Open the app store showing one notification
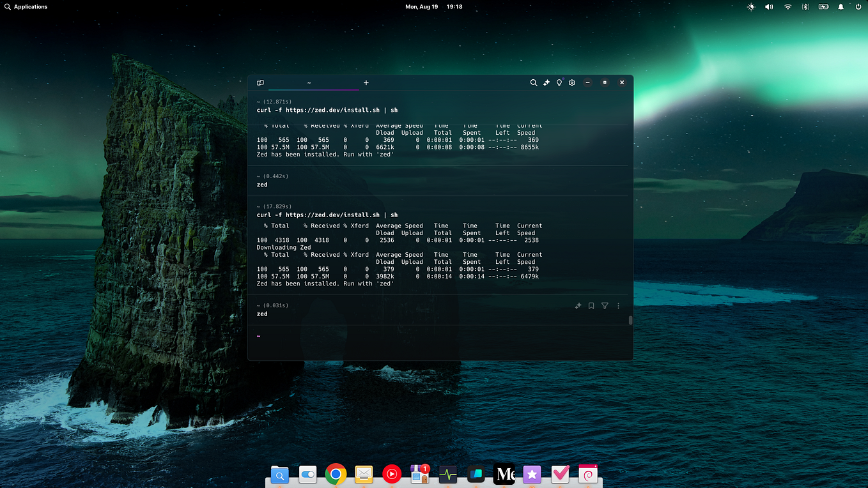The height and width of the screenshot is (488, 868). [420, 474]
